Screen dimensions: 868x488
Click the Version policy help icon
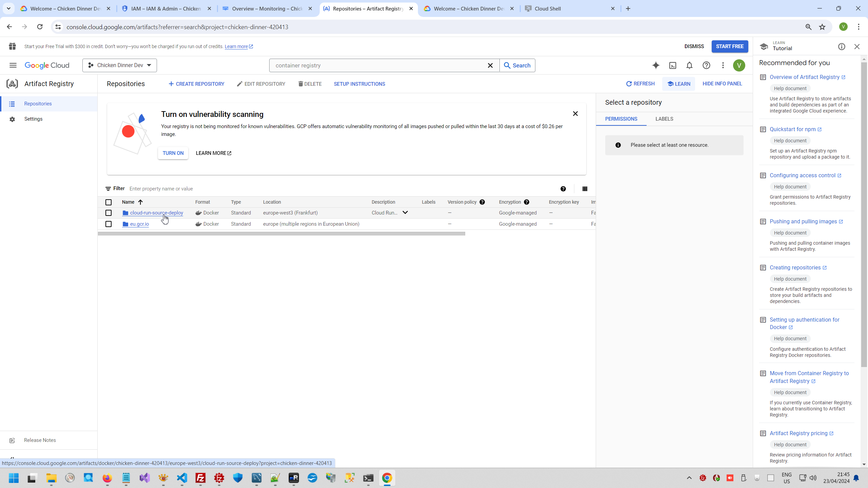(482, 202)
